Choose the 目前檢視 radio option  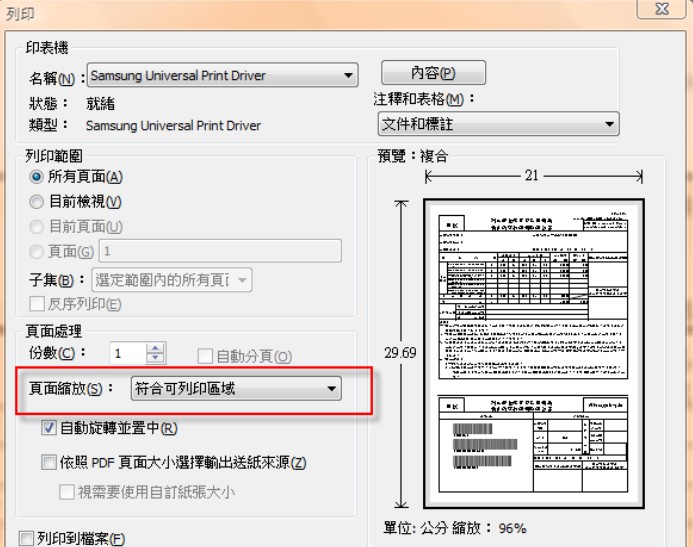tap(37, 202)
